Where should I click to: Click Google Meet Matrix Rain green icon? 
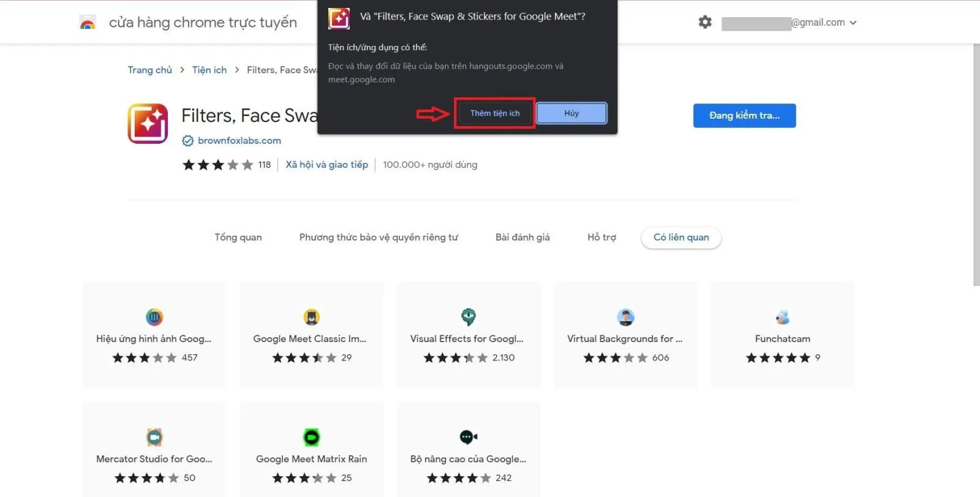(x=312, y=437)
